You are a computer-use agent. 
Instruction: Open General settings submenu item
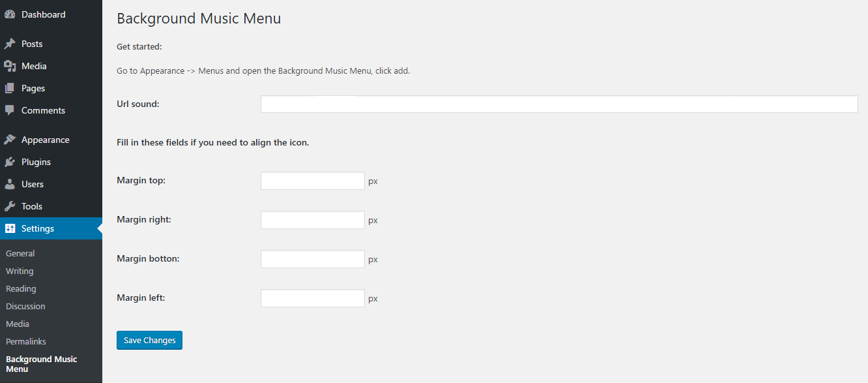coord(20,253)
